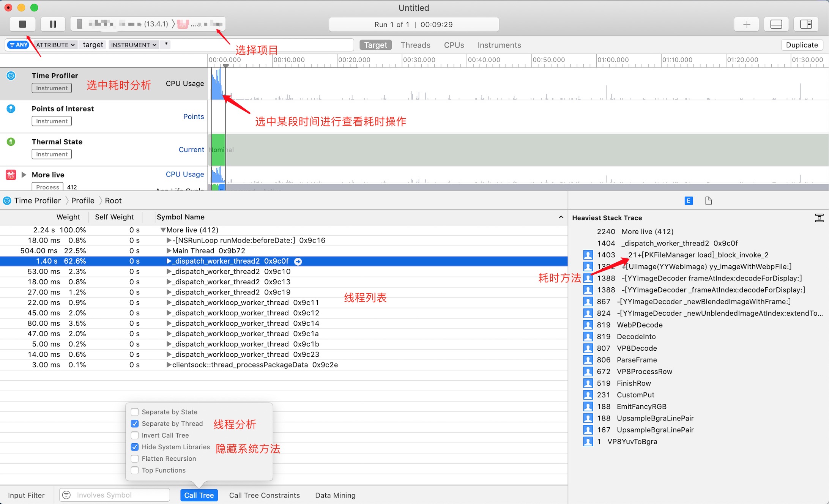Pause the recording with the pause button
This screenshot has width=829, height=504.
[x=53, y=24]
